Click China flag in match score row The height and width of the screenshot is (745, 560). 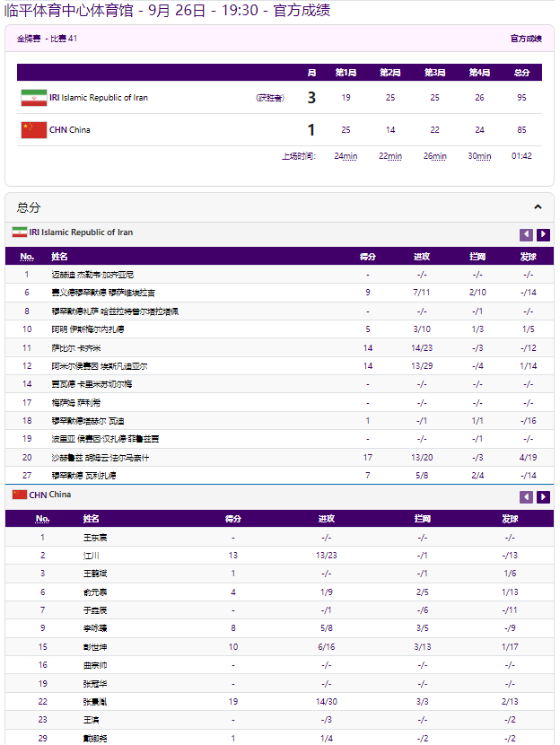point(34,130)
